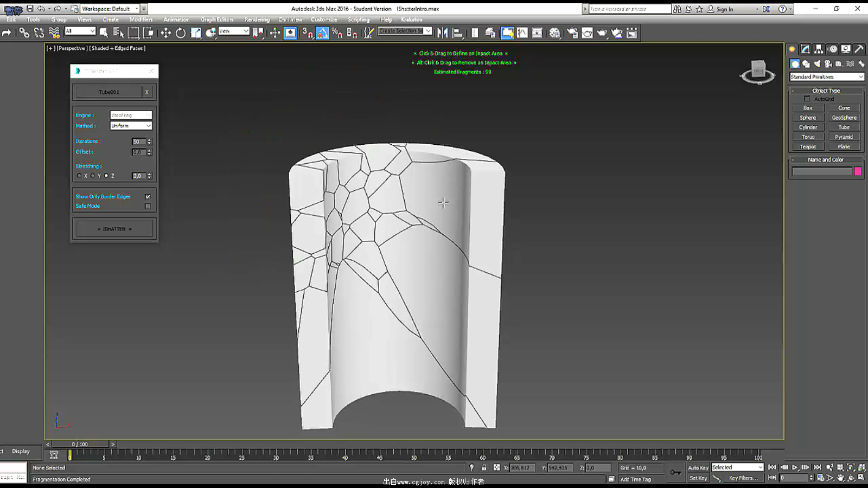Open Select by Name tool

coord(118,33)
